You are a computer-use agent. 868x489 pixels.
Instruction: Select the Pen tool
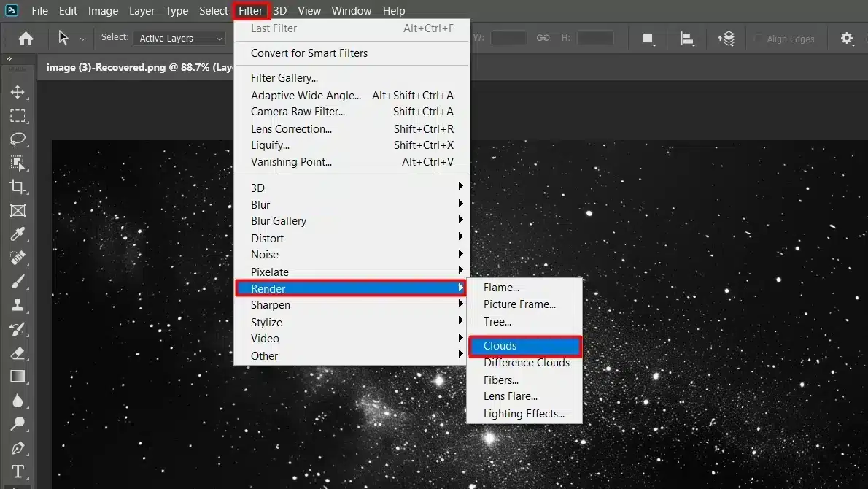tap(18, 447)
